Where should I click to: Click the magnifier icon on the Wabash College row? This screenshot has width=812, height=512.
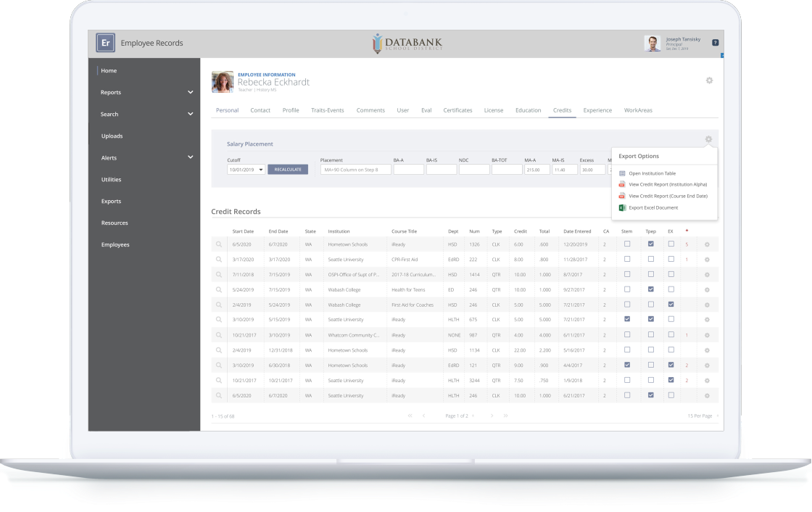coord(219,289)
